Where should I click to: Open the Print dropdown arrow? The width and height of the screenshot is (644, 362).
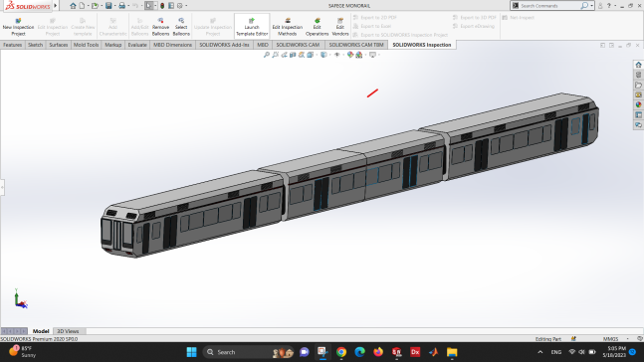tap(128, 6)
